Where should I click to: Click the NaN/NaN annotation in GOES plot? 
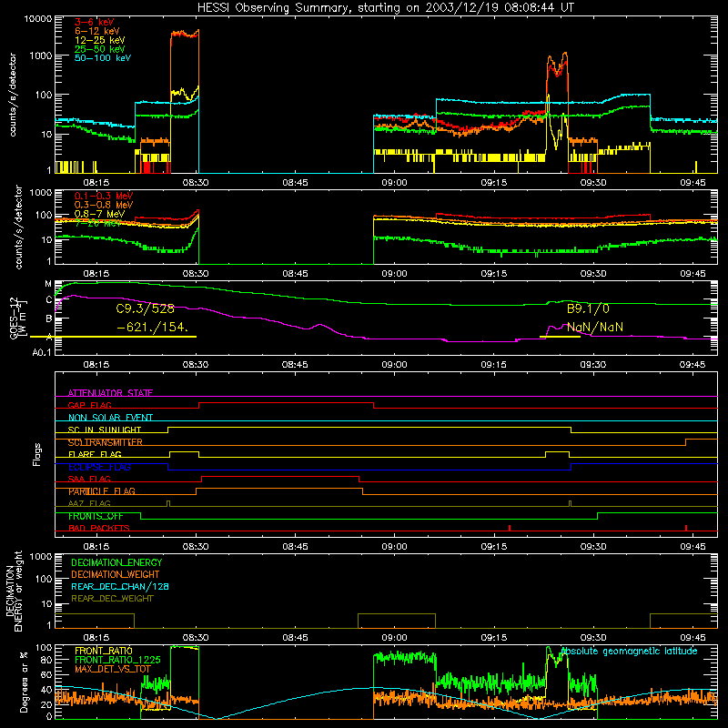coord(595,328)
